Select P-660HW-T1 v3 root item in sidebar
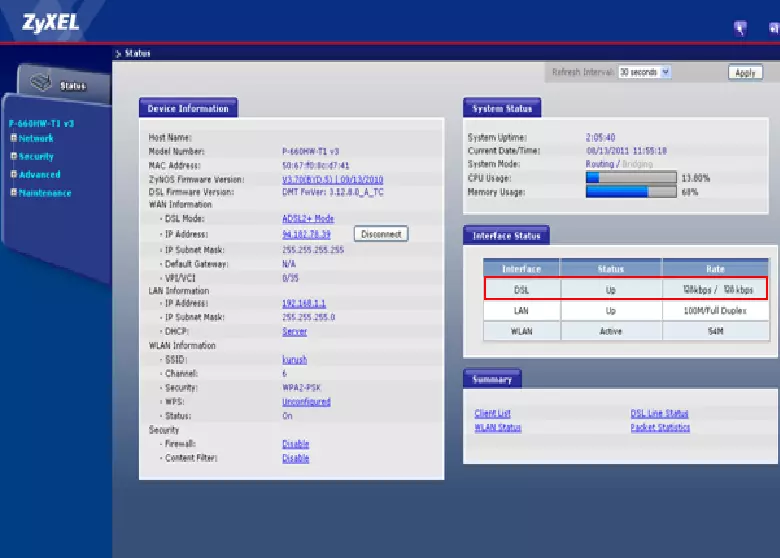780x558 pixels. coord(41,123)
